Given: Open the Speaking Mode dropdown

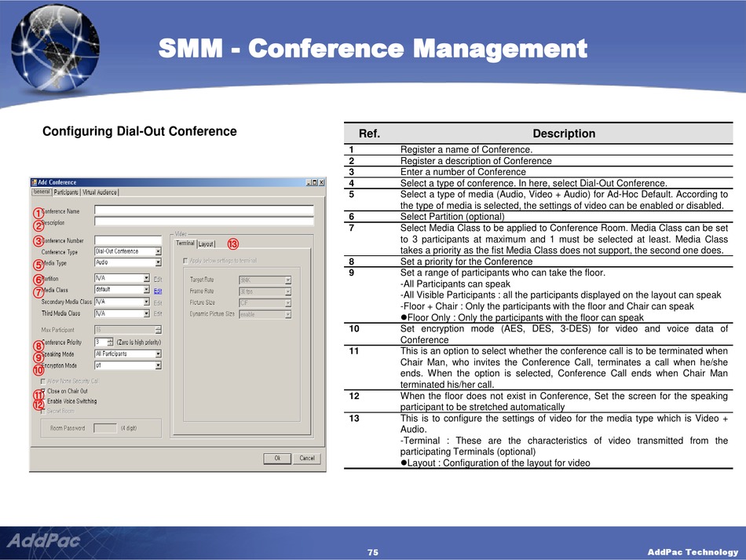Looking at the screenshot, I should pyautogui.click(x=158, y=354).
